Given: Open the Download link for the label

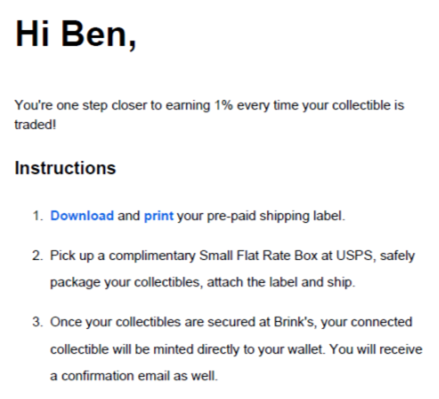Looking at the screenshot, I should (82, 216).
